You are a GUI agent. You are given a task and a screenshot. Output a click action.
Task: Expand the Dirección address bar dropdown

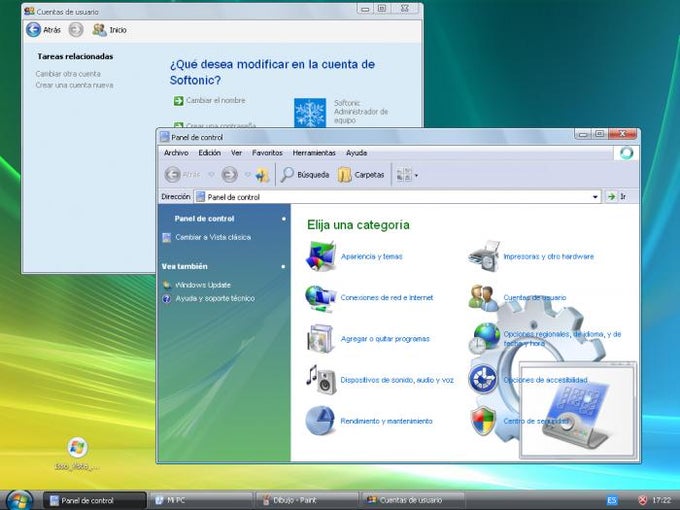(595, 197)
